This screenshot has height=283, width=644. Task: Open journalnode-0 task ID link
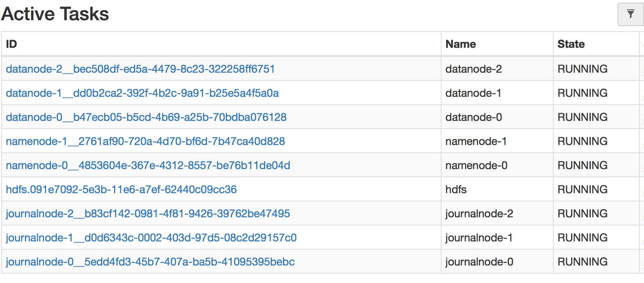click(150, 262)
